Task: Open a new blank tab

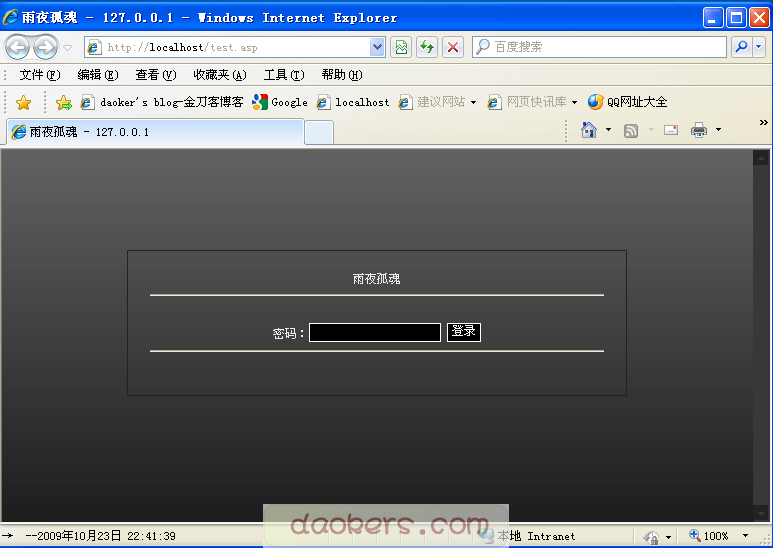Action: point(319,133)
